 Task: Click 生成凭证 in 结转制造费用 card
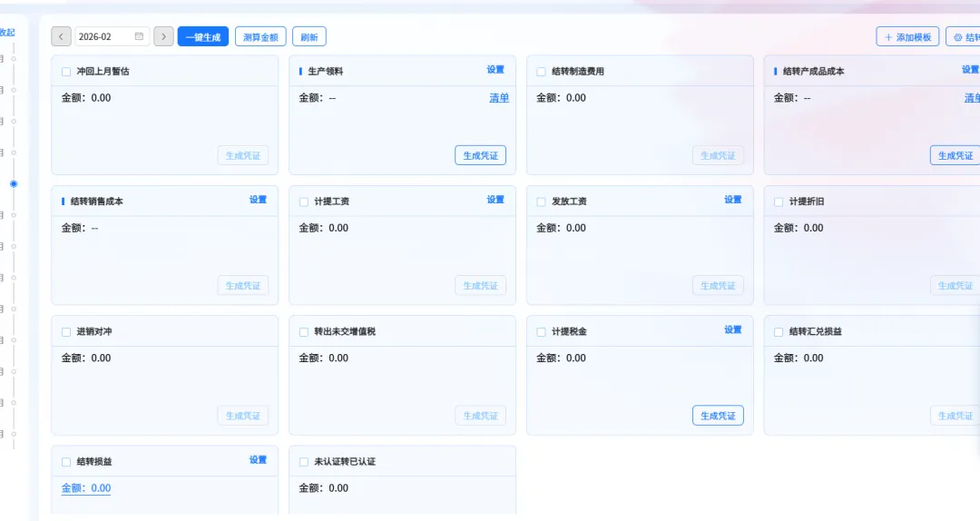[x=718, y=155]
